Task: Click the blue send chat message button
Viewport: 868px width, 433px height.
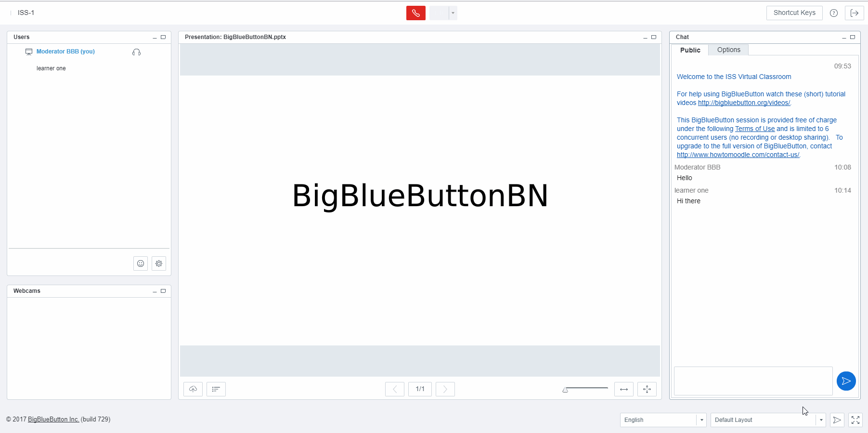Action: [x=846, y=381]
